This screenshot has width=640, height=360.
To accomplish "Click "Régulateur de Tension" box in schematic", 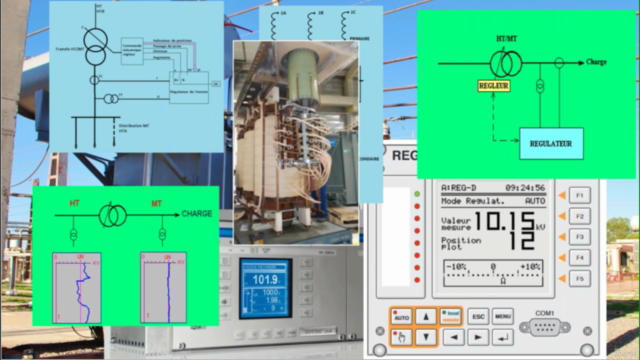I will click(x=189, y=87).
